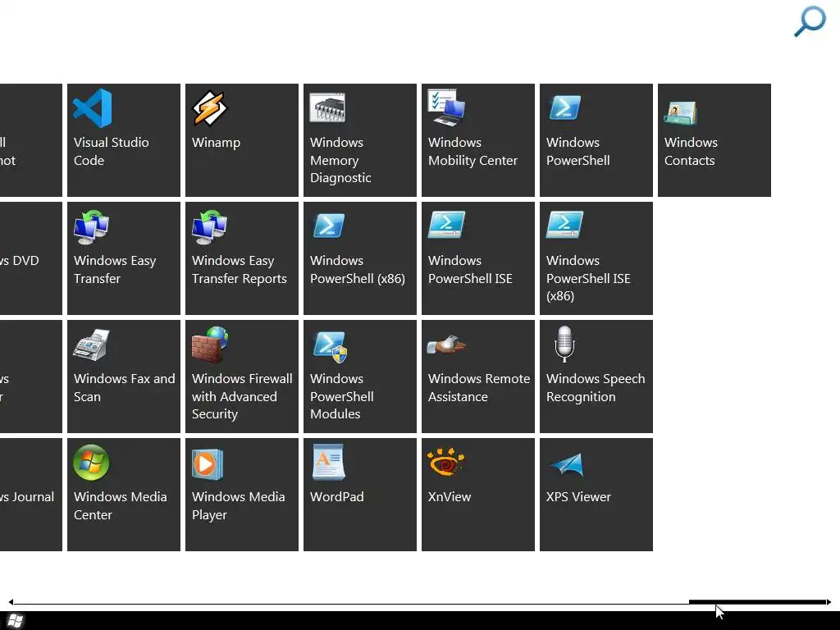The width and height of the screenshot is (840, 630).
Task: Open Windows Remote Assistance icon
Action: pos(446,345)
